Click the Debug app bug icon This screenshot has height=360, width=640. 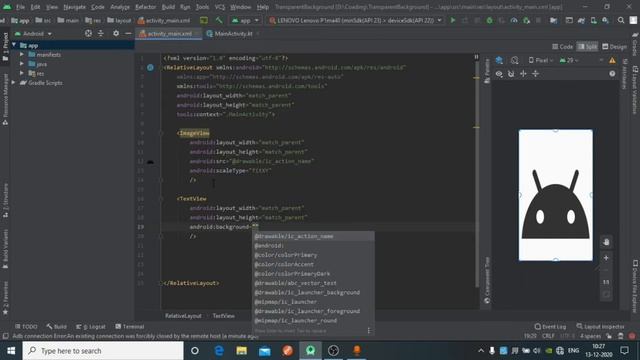pyautogui.click(x=489, y=20)
